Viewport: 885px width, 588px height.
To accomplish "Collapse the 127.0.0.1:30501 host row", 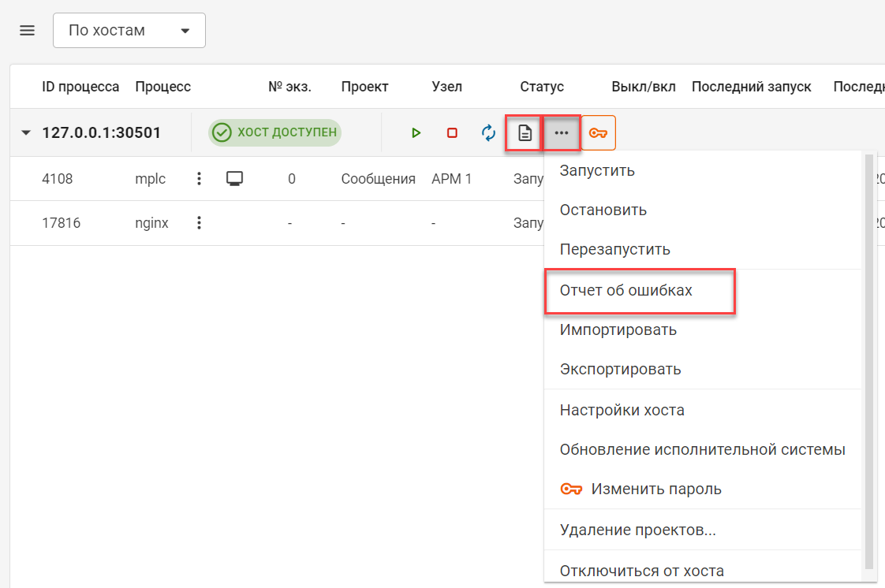I will (x=26, y=133).
